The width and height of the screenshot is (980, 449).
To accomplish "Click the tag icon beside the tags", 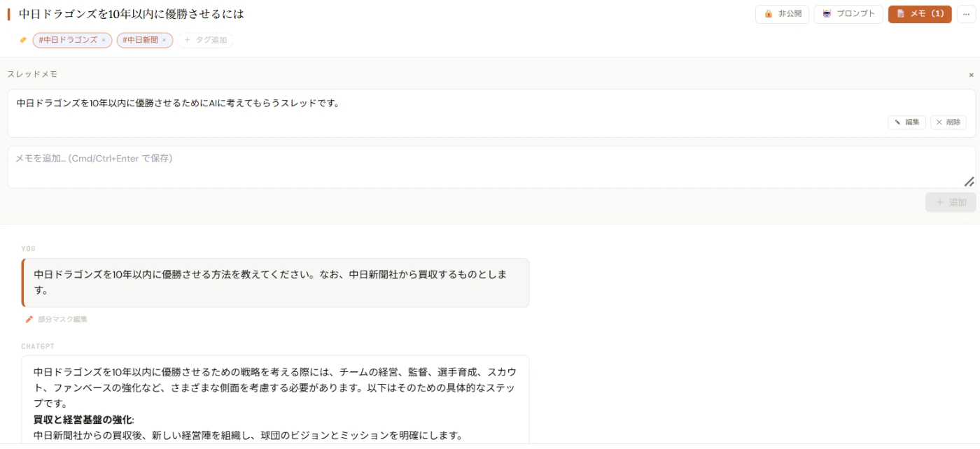I will click(23, 40).
